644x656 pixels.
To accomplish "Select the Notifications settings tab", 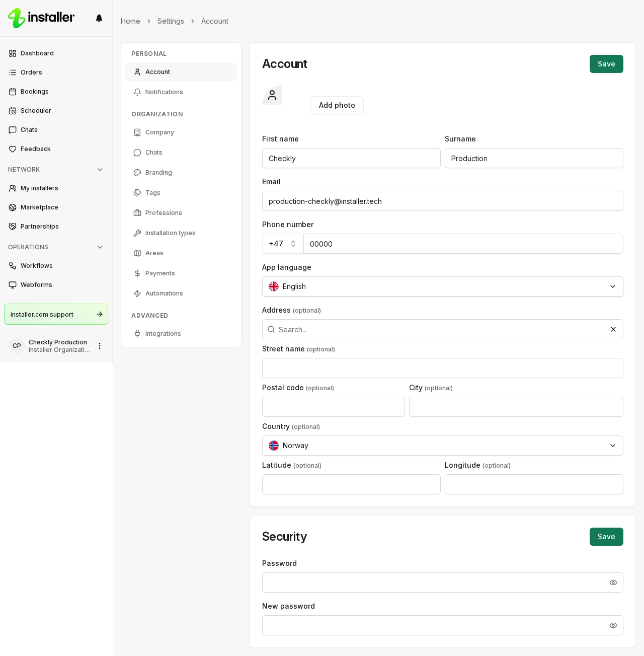I will 181,92.
